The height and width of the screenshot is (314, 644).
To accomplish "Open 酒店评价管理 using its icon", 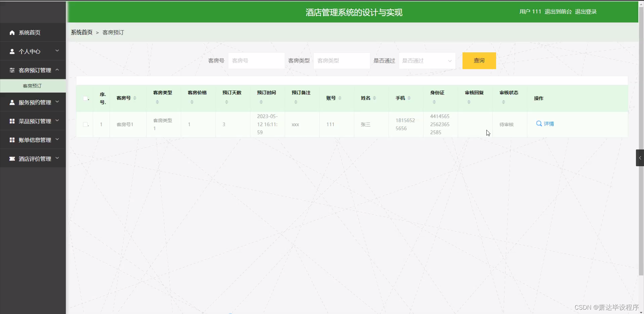I will click(x=12, y=159).
